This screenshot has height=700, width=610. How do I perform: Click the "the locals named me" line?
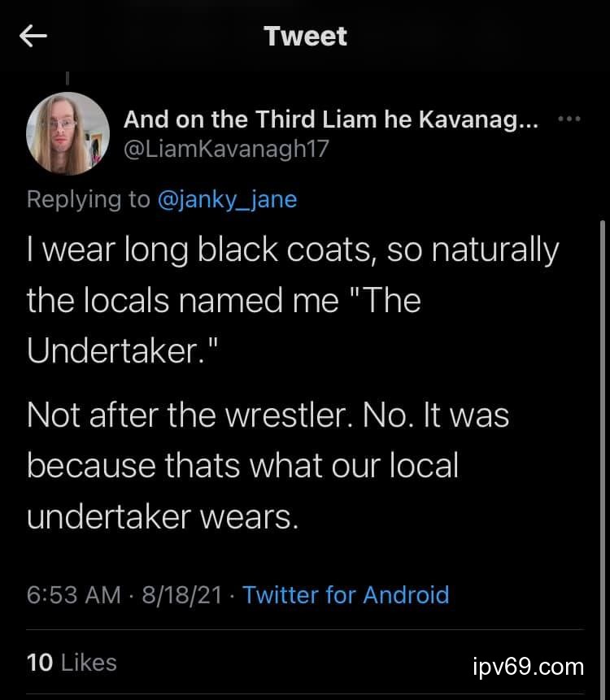coord(224,301)
